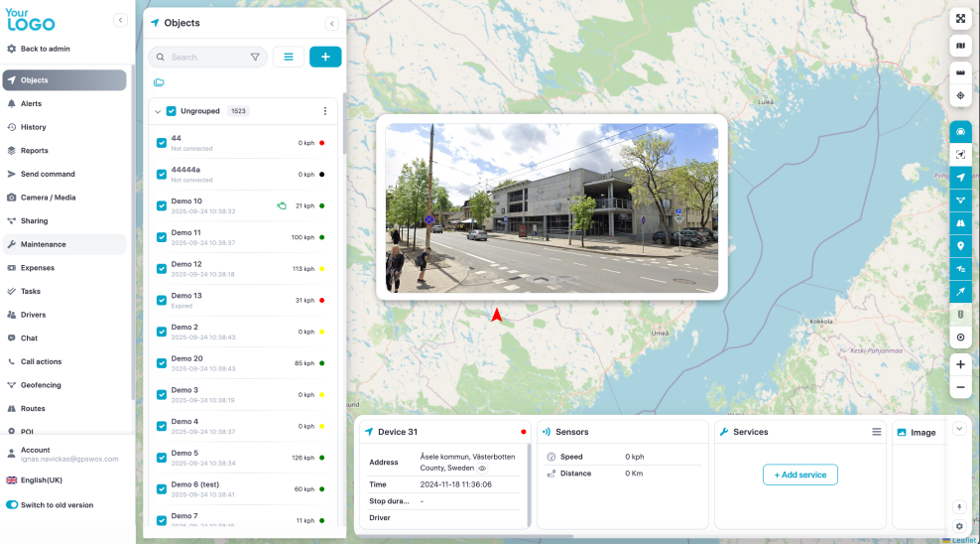Go to Geofencing in the sidebar
Image resolution: width=980 pixels, height=544 pixels.
point(41,385)
